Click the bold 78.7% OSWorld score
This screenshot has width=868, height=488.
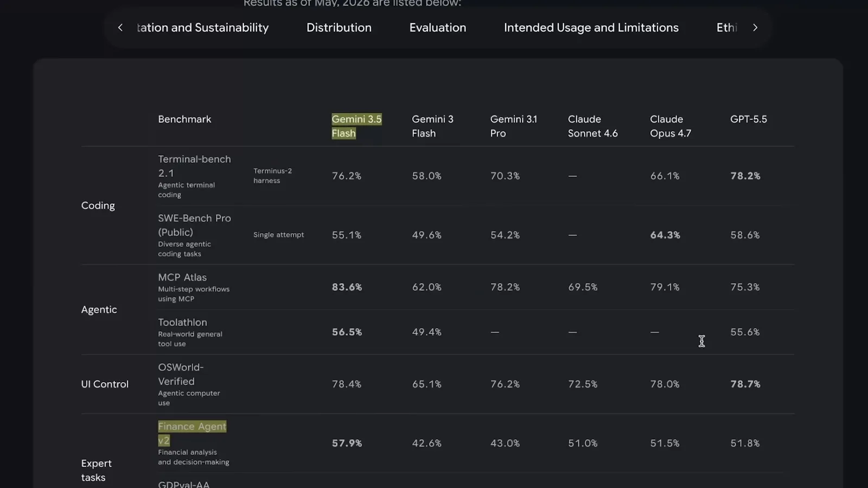point(745,384)
